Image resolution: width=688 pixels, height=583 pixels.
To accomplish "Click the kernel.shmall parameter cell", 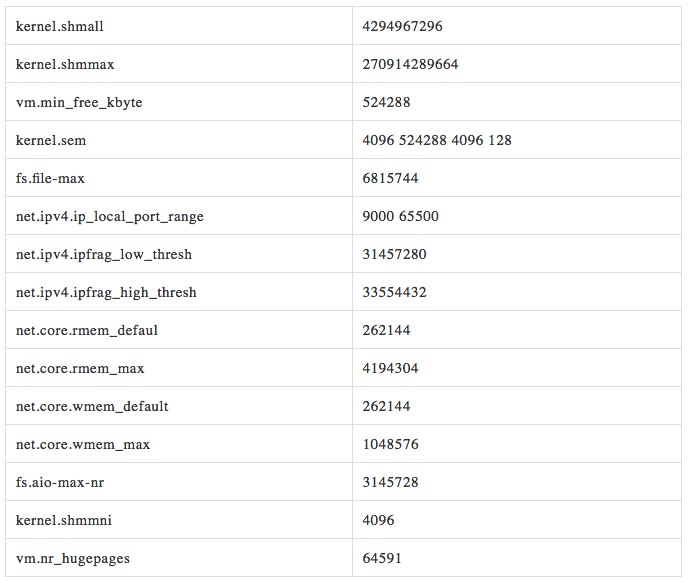I will click(59, 26).
